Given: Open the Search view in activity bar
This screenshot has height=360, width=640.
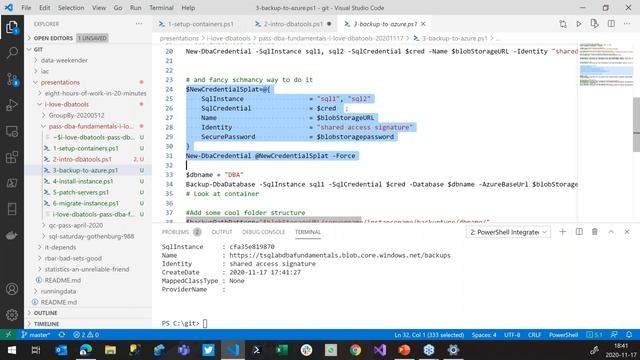Looking at the screenshot, I should coord(12,53).
